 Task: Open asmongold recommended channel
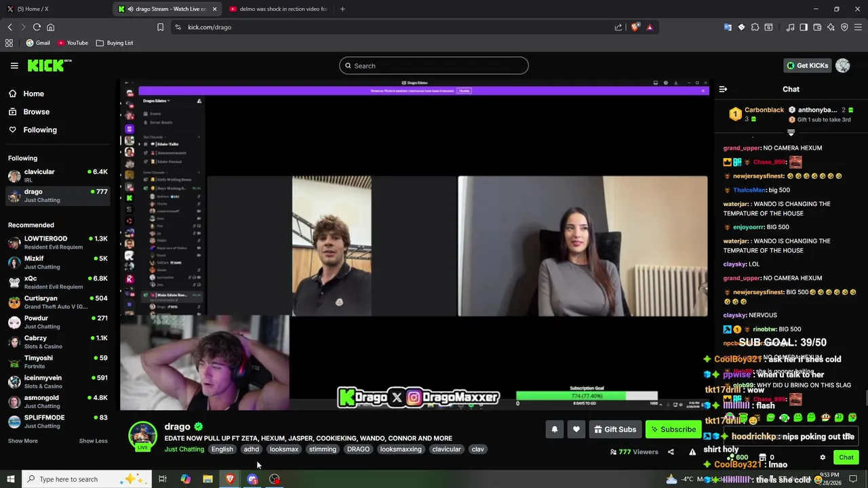pyautogui.click(x=58, y=402)
